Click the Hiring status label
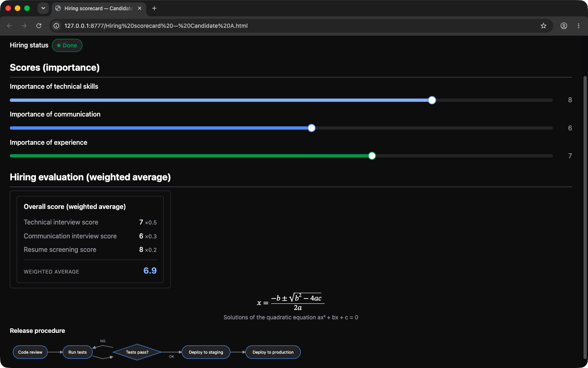Image resolution: width=588 pixels, height=368 pixels. [29, 45]
